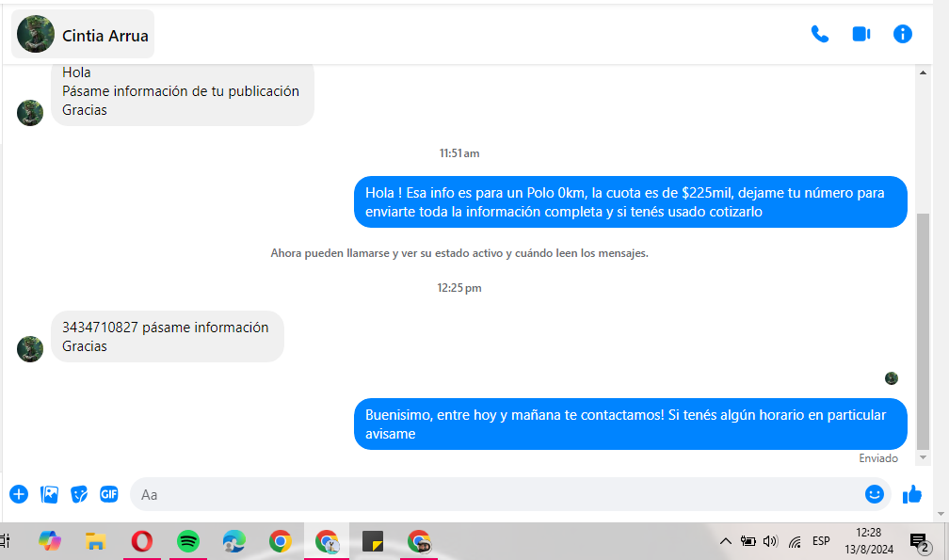949x560 pixels.
Task: Open the emoji picker
Action: pyautogui.click(x=874, y=494)
